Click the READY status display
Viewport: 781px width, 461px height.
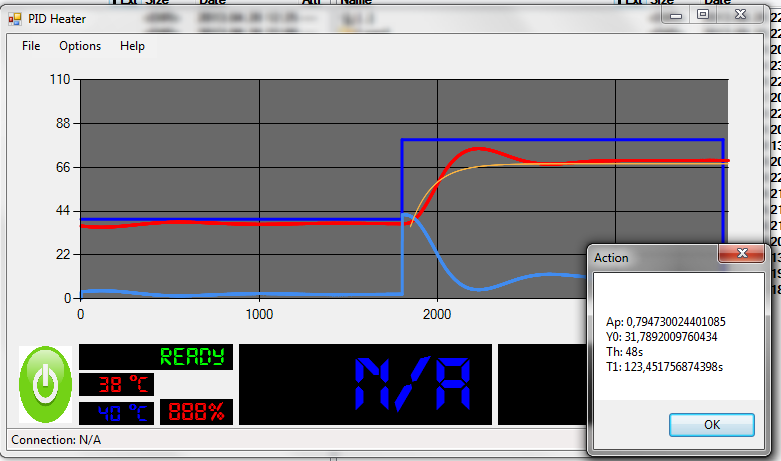click(156, 356)
